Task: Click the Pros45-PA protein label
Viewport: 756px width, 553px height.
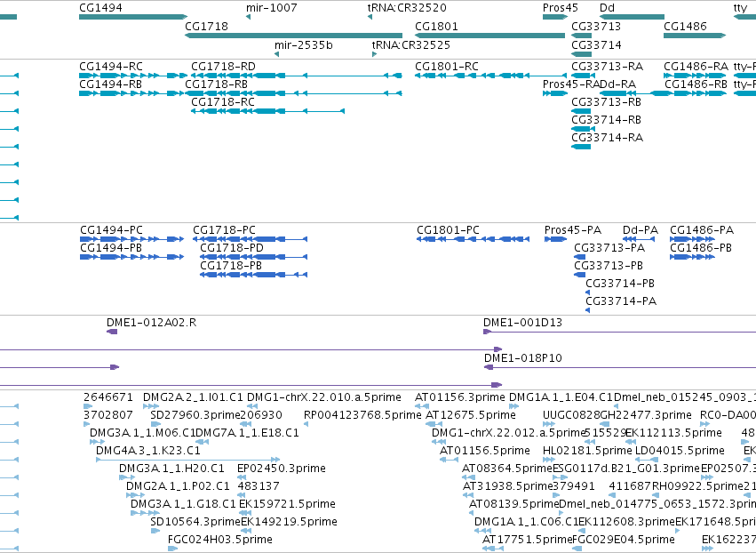Action: click(573, 229)
